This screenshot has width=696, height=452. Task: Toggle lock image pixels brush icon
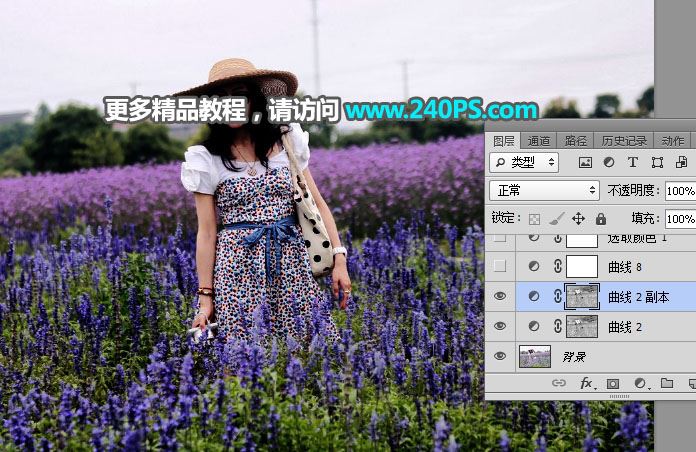(557, 218)
